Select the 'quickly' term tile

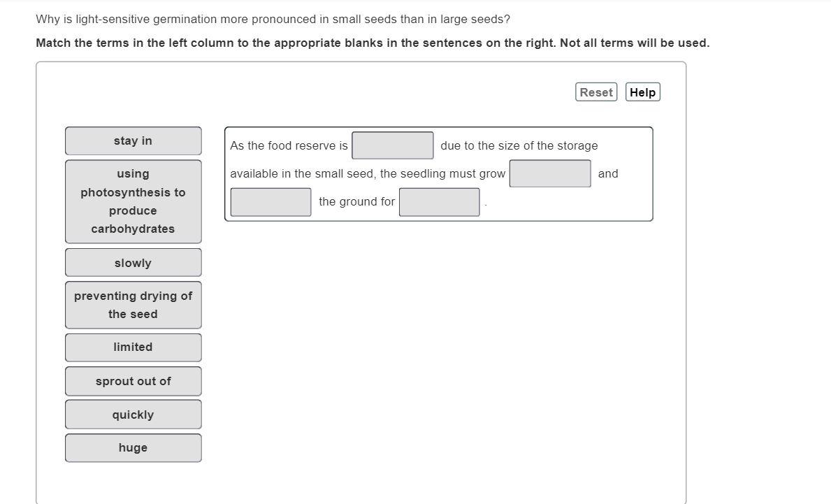click(x=133, y=415)
